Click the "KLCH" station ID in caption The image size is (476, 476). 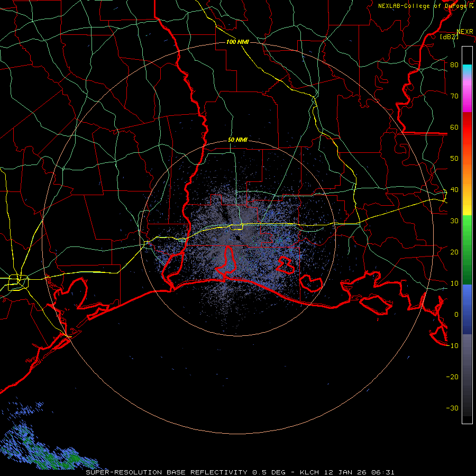coord(310,472)
